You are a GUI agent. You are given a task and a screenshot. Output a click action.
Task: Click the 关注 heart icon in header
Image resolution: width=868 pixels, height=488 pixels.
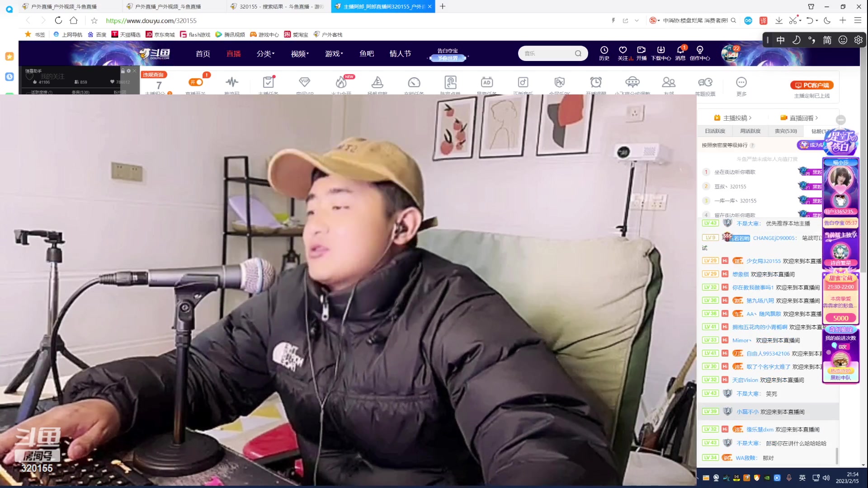click(623, 50)
